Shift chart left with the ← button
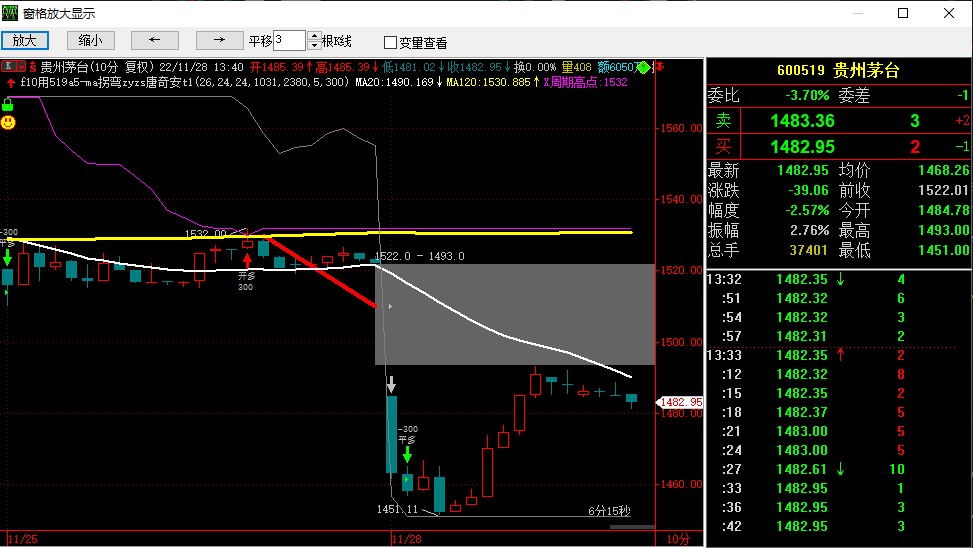 point(155,41)
